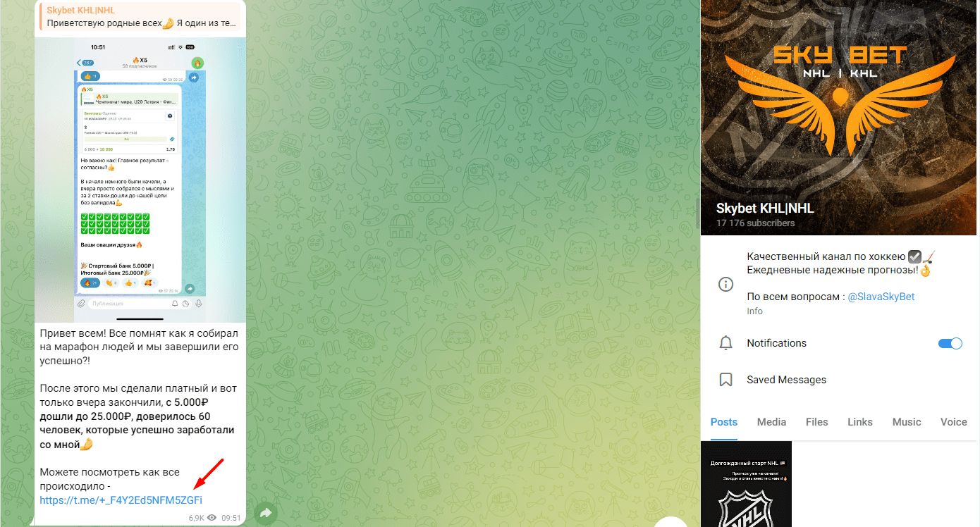The image size is (980, 527).
Task: Click the Saved Messages bookmark icon
Action: [725, 380]
